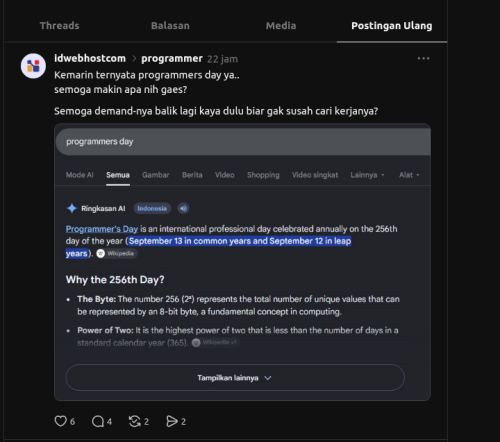Open replies via the comment bubble icon
Image resolution: width=500 pixels, height=442 pixels.
[98, 421]
